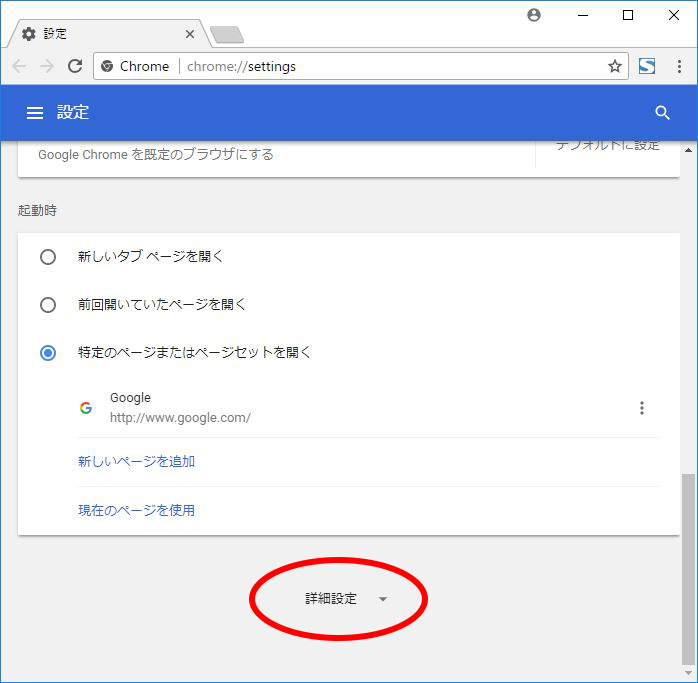Click the 設定 title in the blue header
Viewport: 698px width, 683px height.
pos(73,113)
